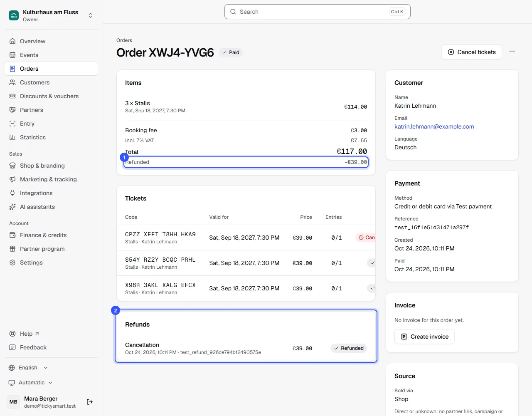This screenshot has width=532, height=416.
Task: Click the 3 × Stalls item line
Action: point(246,106)
